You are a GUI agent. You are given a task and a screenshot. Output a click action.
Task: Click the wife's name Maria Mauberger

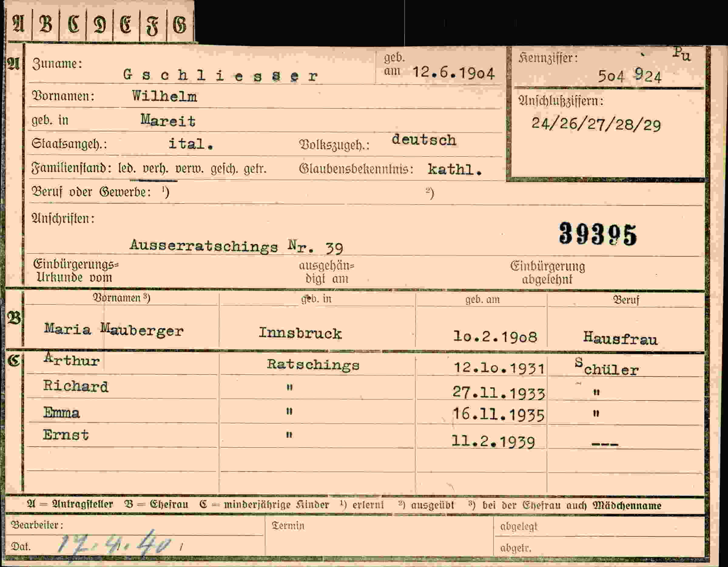(x=114, y=330)
